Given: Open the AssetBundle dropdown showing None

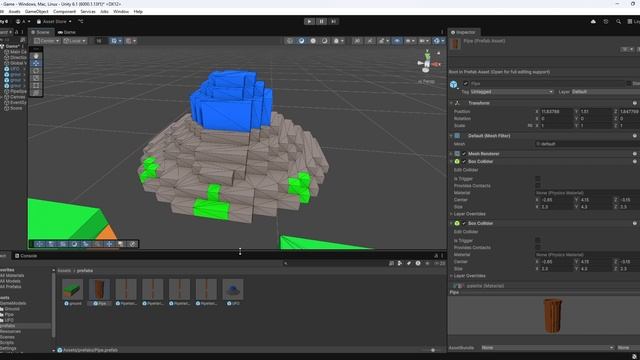Looking at the screenshot, I should (547, 348).
